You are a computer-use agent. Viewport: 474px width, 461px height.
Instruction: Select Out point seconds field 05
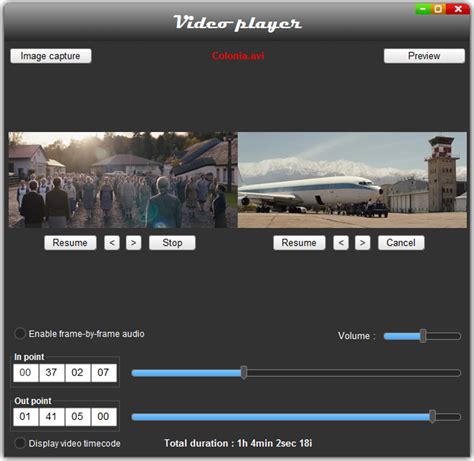click(77, 417)
